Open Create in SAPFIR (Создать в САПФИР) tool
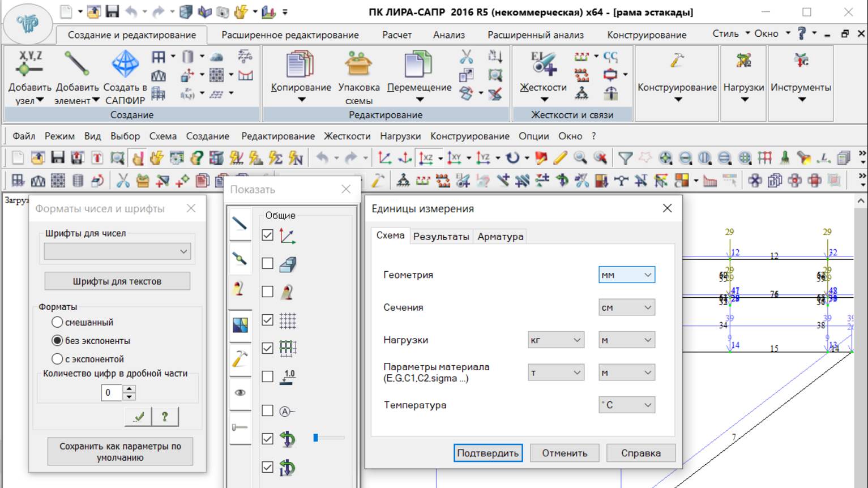Image resolution: width=868 pixels, height=488 pixels. tap(125, 63)
